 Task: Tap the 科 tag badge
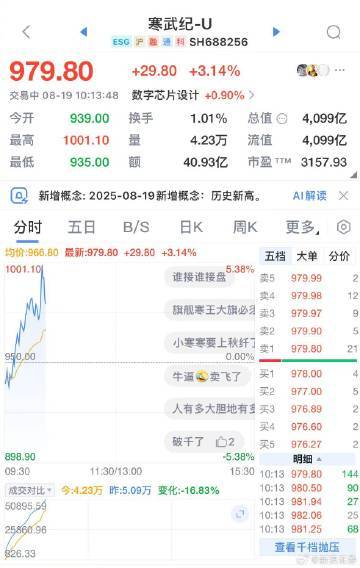(180, 42)
